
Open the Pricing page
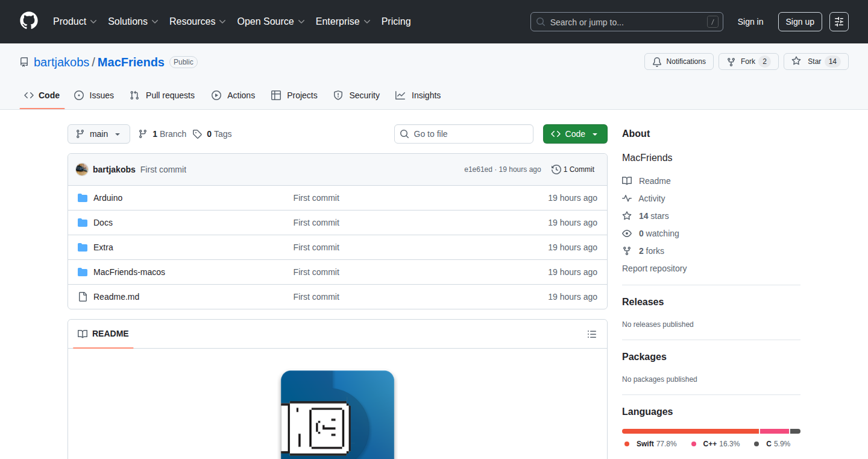[x=396, y=21]
